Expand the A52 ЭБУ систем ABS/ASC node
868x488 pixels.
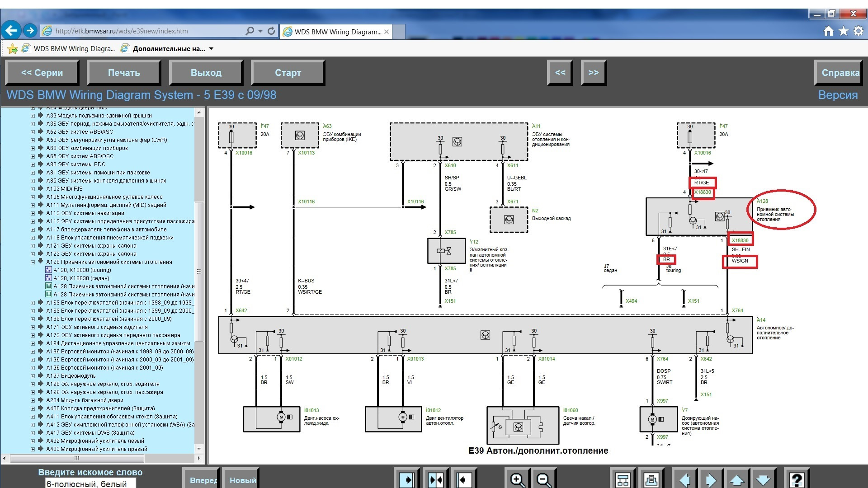[x=33, y=132]
